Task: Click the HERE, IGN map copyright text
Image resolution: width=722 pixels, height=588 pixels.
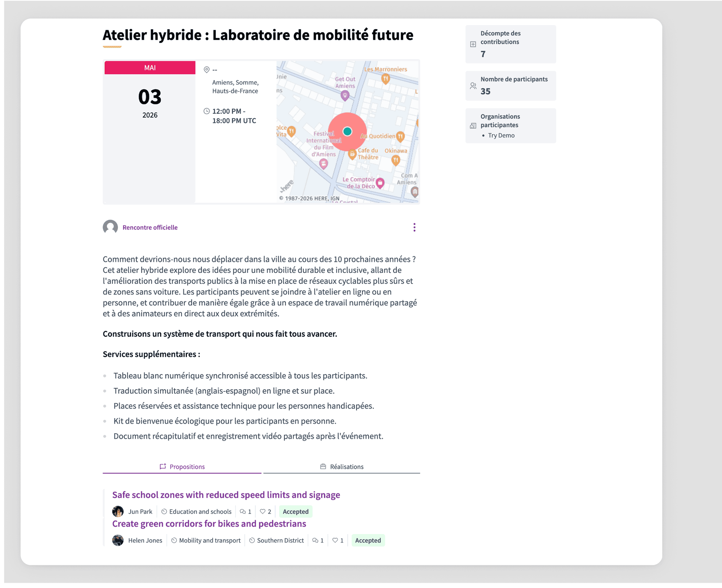Action: 309,199
